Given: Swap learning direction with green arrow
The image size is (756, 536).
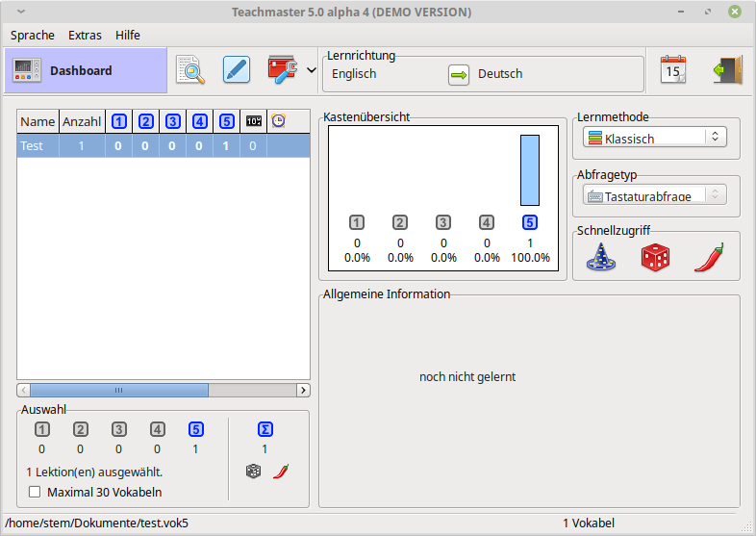Looking at the screenshot, I should click(x=459, y=74).
